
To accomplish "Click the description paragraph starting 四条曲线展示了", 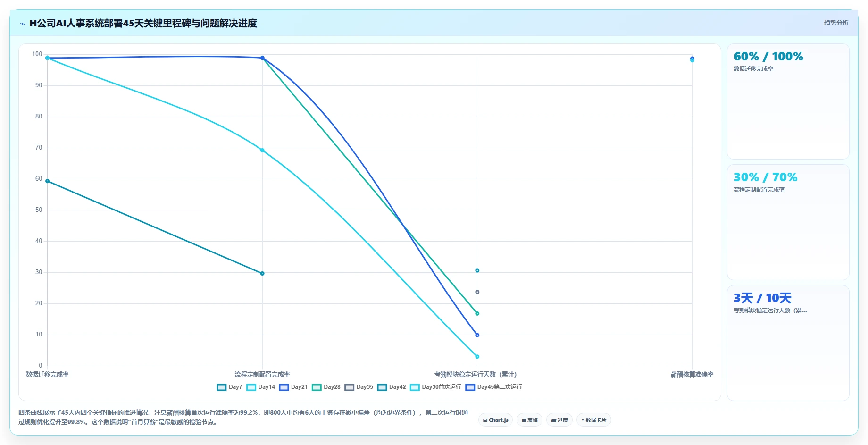I will (243, 417).
